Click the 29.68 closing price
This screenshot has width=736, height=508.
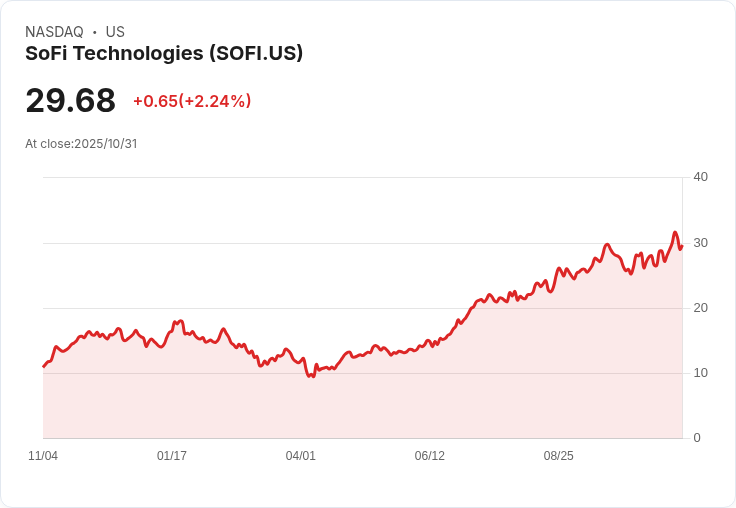pyautogui.click(x=70, y=100)
